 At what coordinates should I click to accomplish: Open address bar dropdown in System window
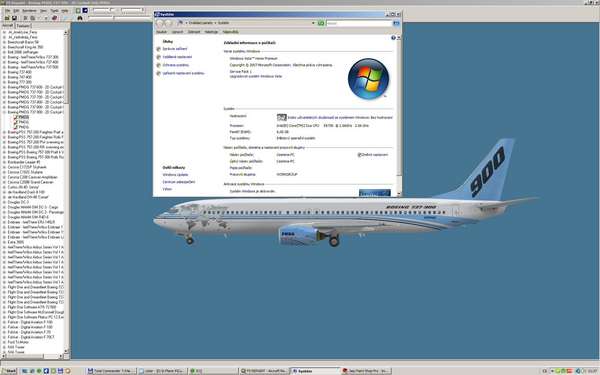coord(313,23)
